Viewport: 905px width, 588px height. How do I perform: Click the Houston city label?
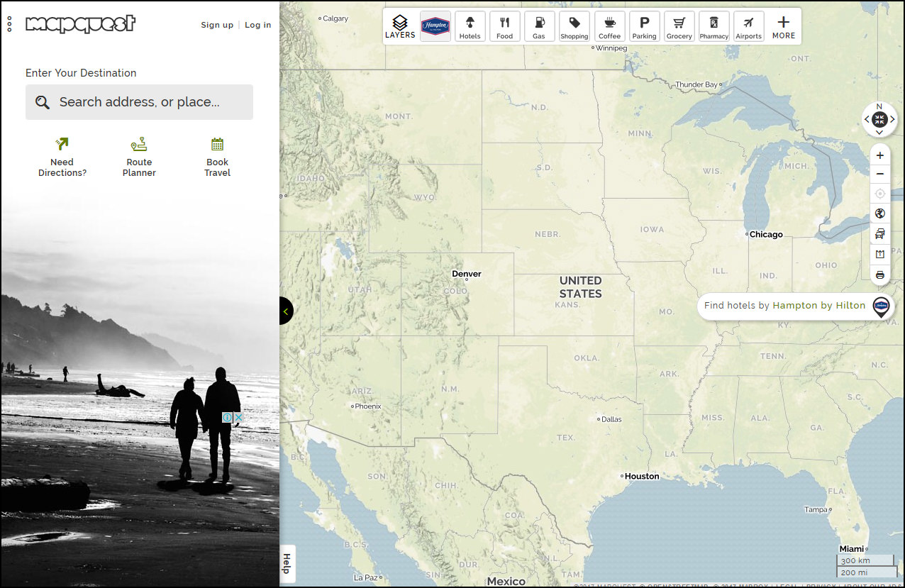642,476
